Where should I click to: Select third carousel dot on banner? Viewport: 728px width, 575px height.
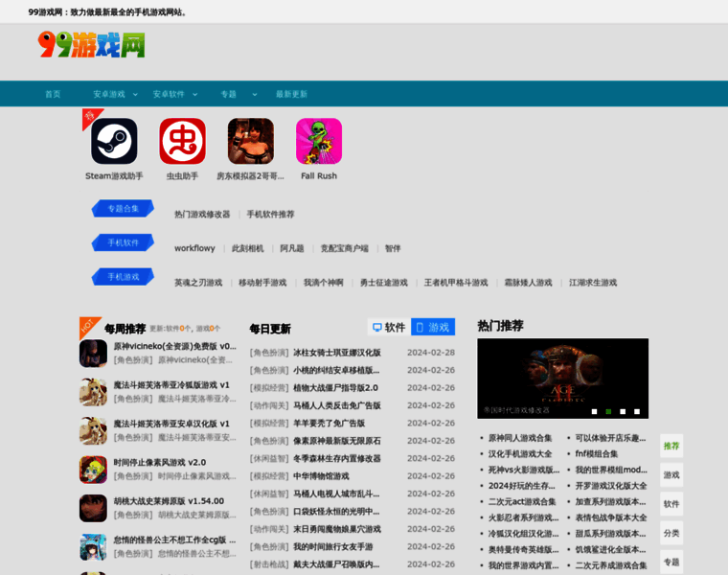(x=623, y=411)
